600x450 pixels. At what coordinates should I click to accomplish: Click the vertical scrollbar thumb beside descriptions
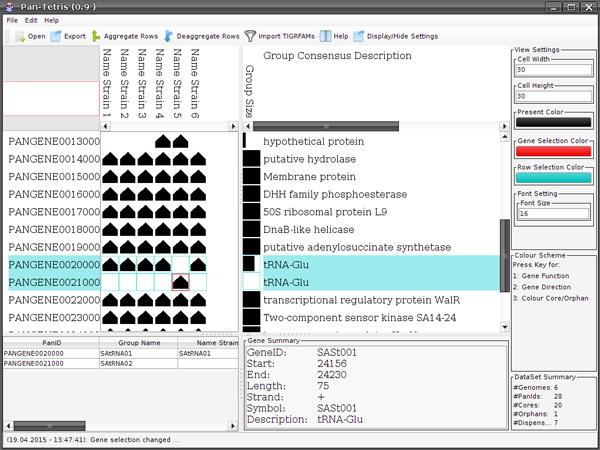tap(505, 255)
